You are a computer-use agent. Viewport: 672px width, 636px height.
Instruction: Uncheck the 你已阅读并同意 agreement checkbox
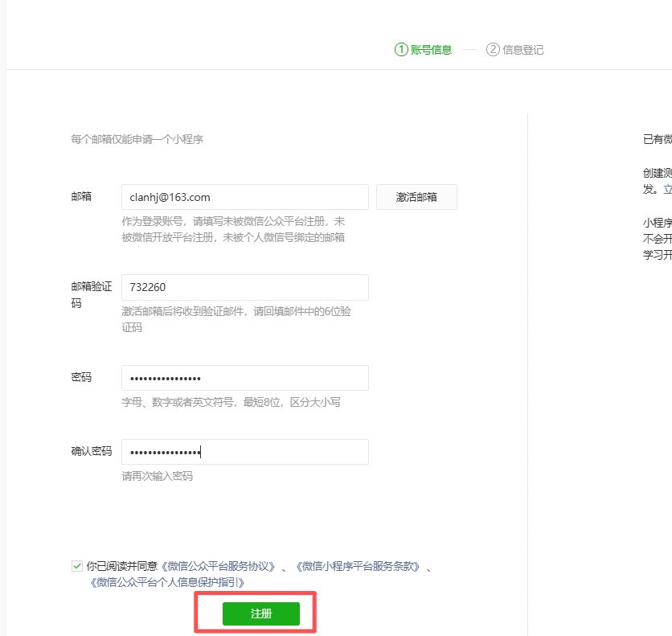click(77, 566)
